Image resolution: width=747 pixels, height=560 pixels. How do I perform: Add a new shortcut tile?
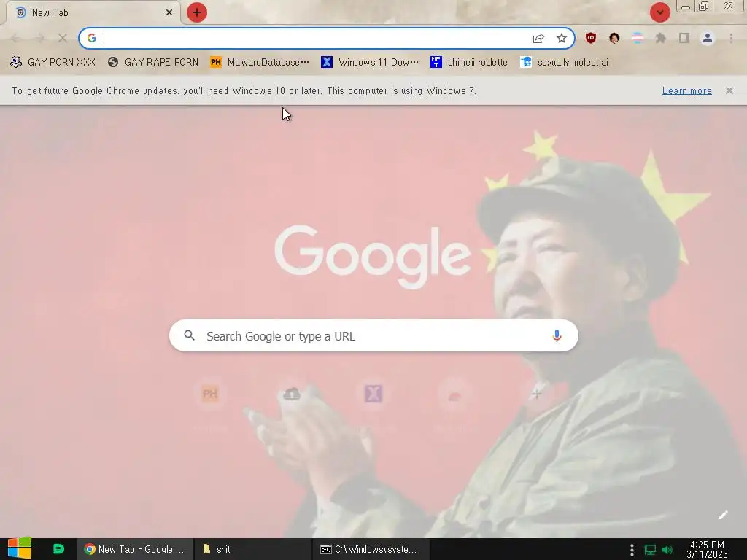[x=536, y=394]
